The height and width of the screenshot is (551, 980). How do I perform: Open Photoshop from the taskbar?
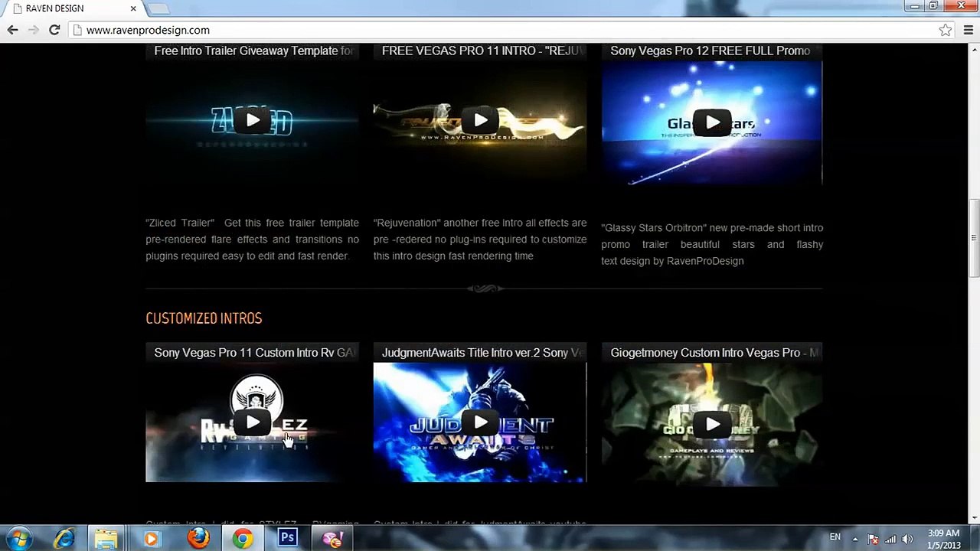point(288,539)
